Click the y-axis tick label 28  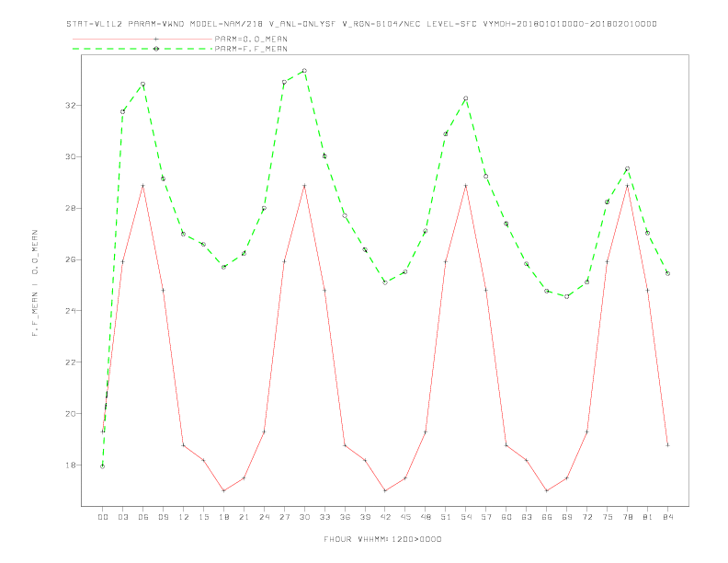(71, 208)
